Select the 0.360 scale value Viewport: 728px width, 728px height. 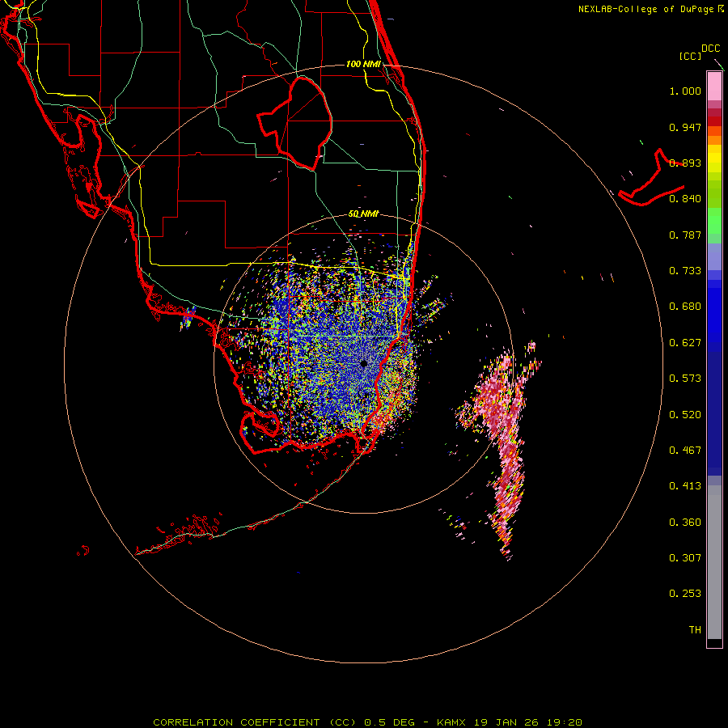(x=685, y=523)
